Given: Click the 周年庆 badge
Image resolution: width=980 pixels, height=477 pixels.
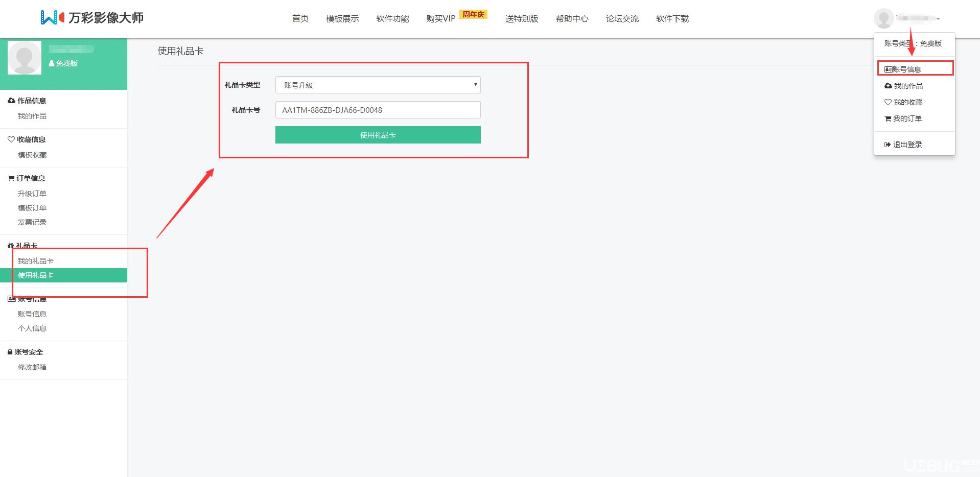Looking at the screenshot, I should click(x=473, y=14).
